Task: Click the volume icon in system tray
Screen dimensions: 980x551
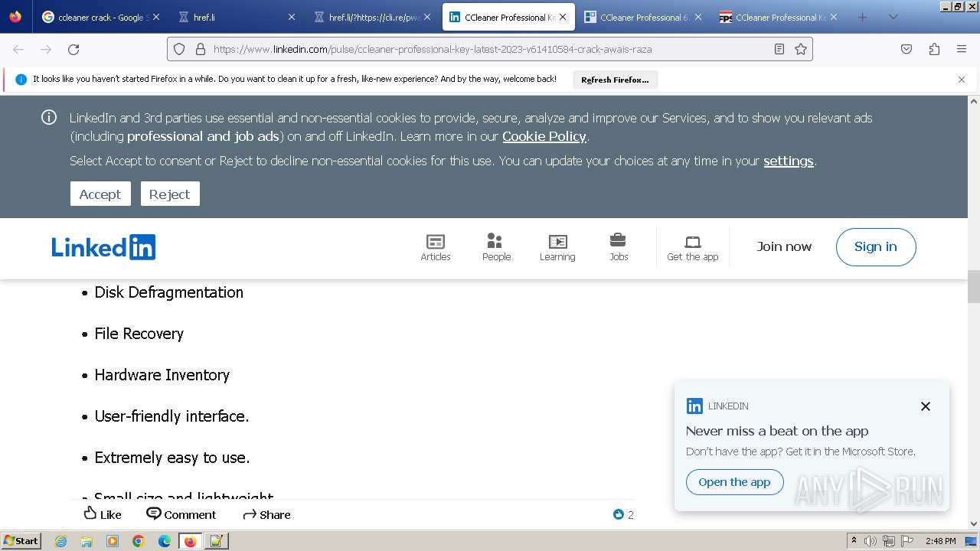Action: 871,541
